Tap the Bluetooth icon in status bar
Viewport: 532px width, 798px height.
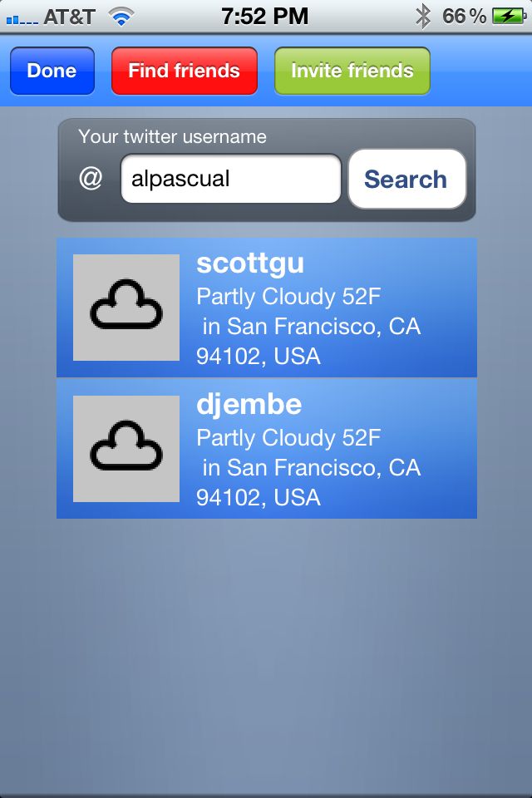coord(422,17)
